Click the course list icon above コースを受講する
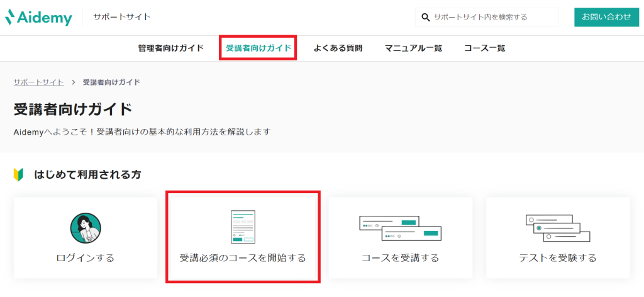This screenshot has width=644, height=297. (399, 228)
